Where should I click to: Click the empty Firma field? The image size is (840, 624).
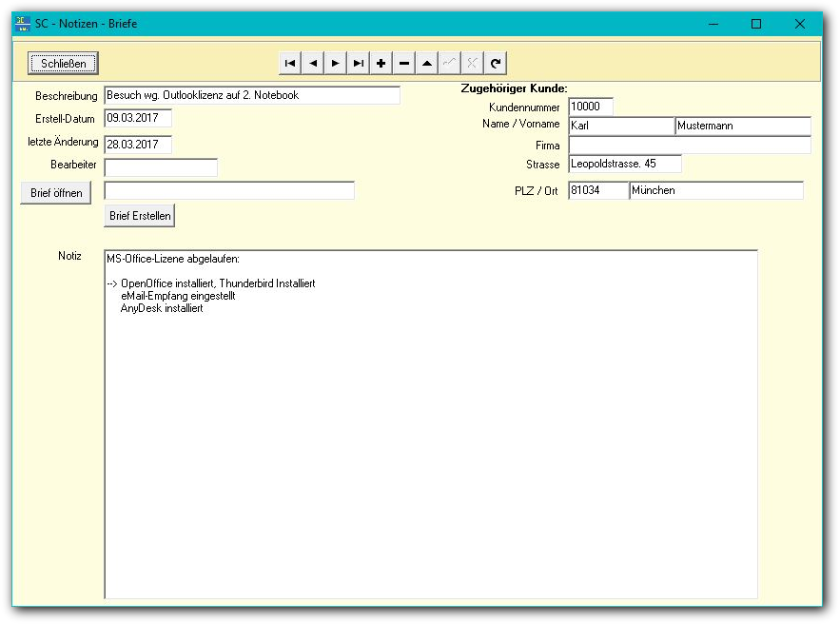pos(690,146)
